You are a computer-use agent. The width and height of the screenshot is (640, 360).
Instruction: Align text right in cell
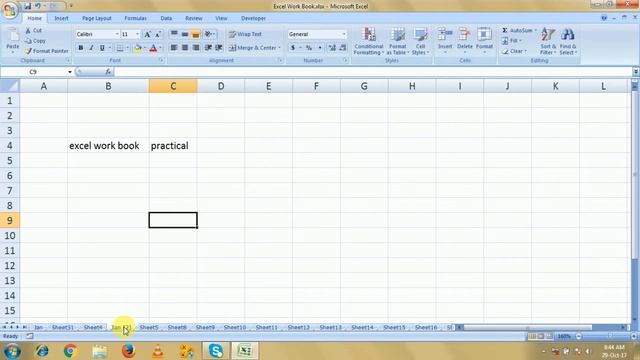196,48
